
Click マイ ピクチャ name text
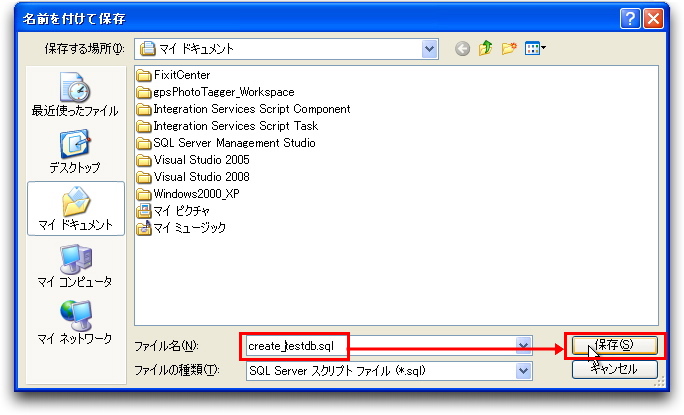tap(181, 211)
